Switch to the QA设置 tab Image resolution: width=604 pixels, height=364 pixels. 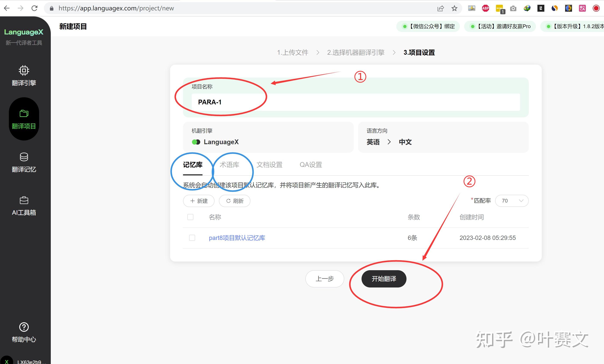(x=311, y=165)
